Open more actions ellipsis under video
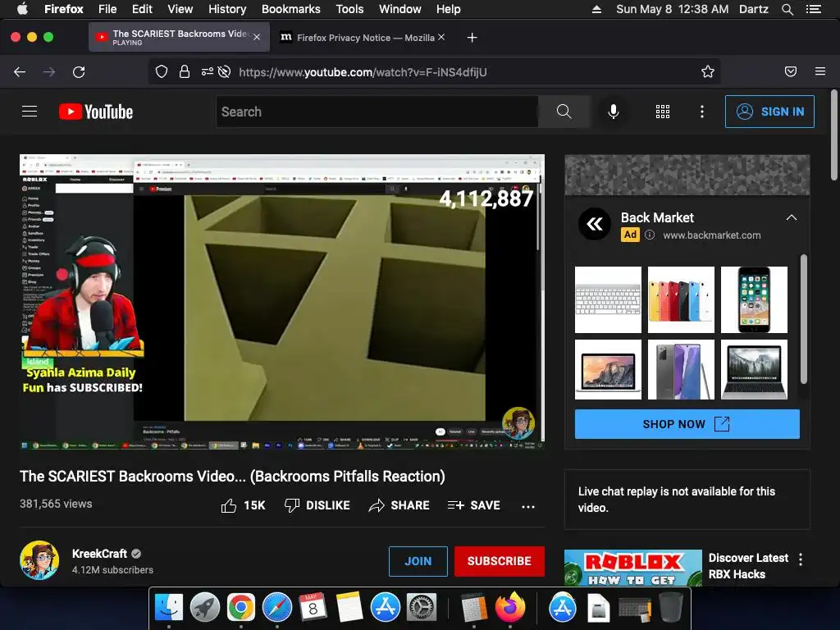The height and width of the screenshot is (630, 840). point(528,506)
